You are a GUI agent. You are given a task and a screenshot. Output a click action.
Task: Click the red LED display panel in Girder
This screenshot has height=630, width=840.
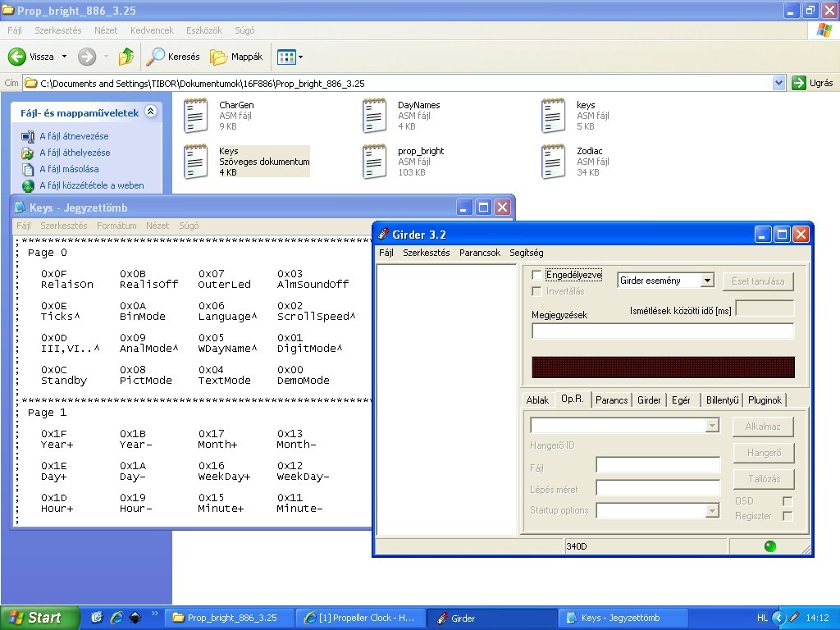coord(663,367)
